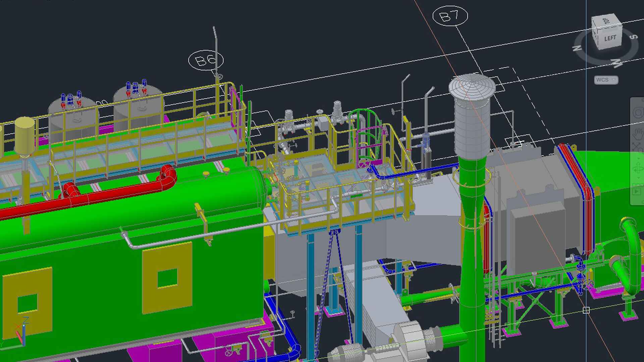Activate the Orbit tool in navigation bar

coord(638,169)
